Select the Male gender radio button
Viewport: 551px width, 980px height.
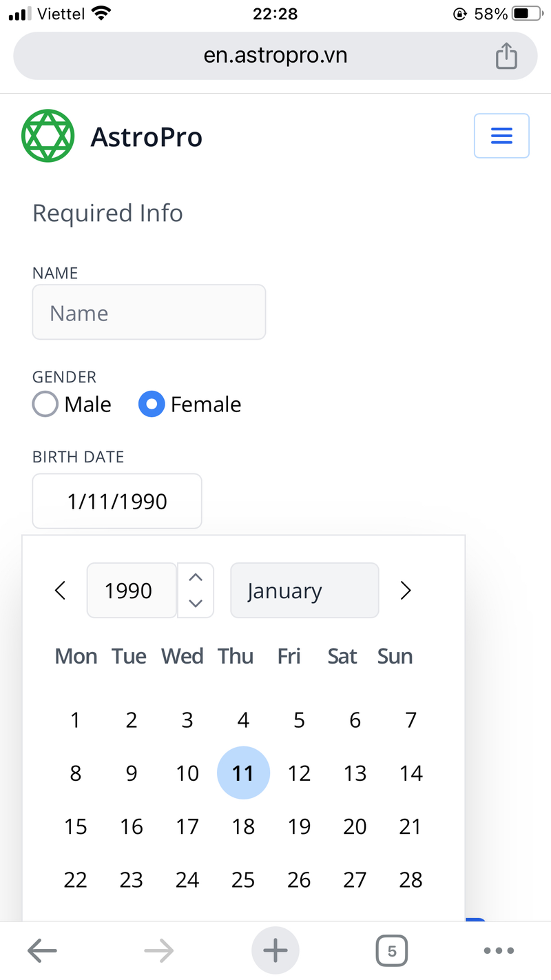click(x=45, y=404)
